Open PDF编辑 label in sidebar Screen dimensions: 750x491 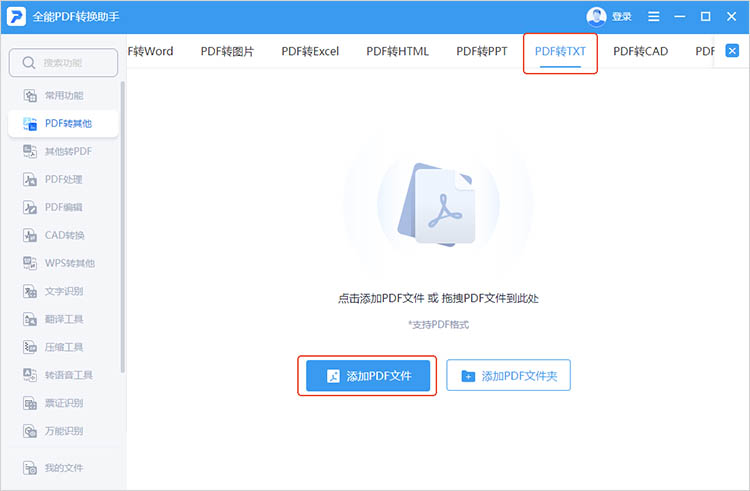click(64, 207)
